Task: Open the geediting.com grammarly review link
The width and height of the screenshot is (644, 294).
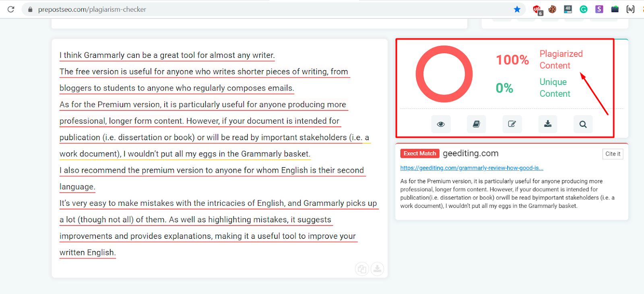Action: point(472,168)
